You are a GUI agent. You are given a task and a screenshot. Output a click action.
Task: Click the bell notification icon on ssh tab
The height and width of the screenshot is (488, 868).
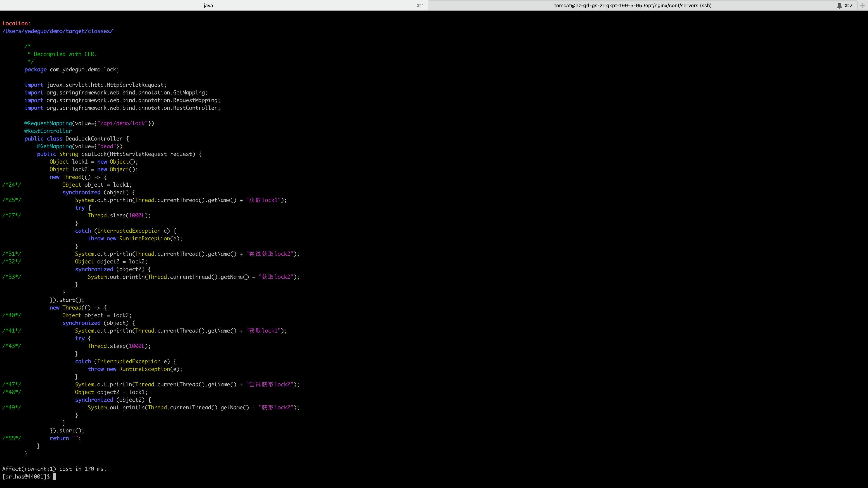point(839,5)
